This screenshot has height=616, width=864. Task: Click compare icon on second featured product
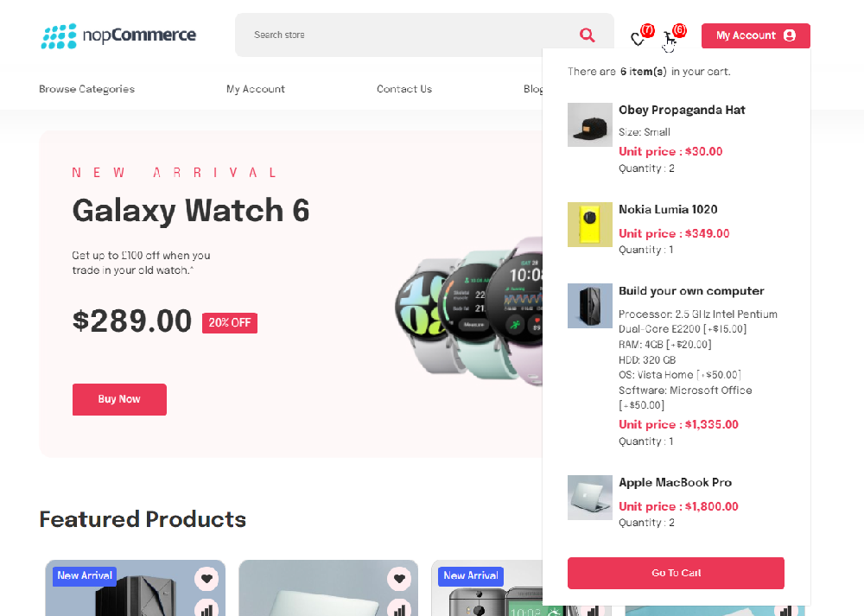(399, 609)
